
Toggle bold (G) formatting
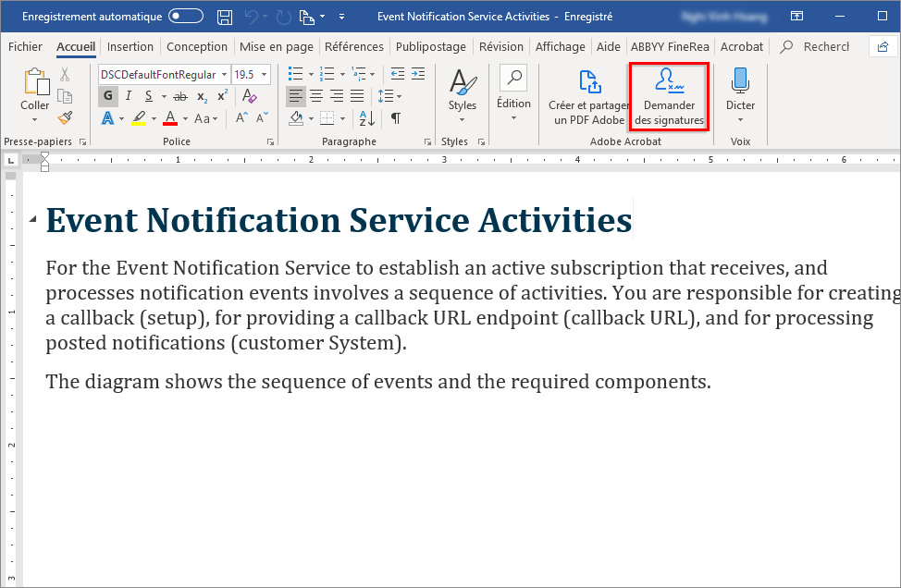(108, 96)
